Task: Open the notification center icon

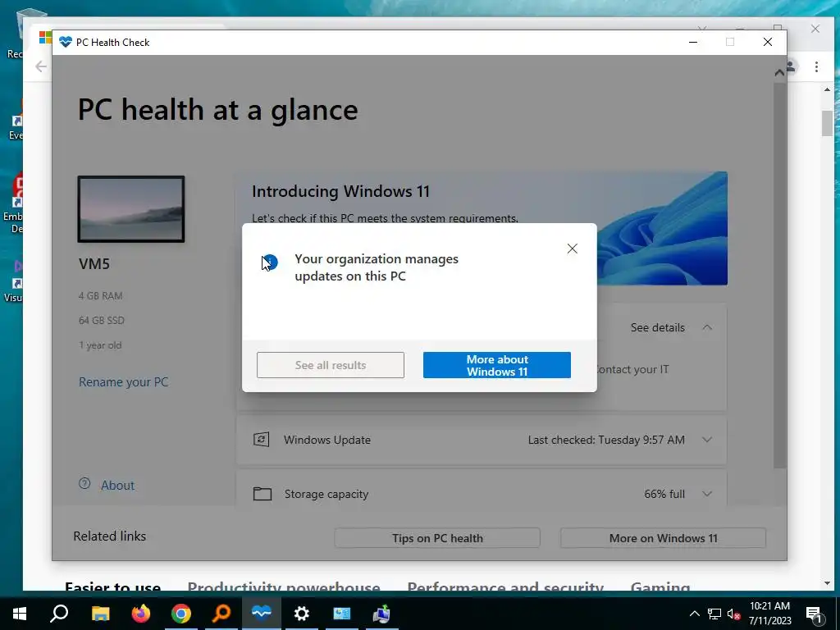Action: tap(815, 614)
